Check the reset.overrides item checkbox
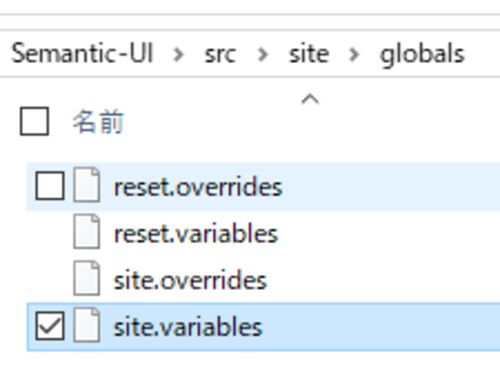The width and height of the screenshot is (500, 387). point(50,186)
